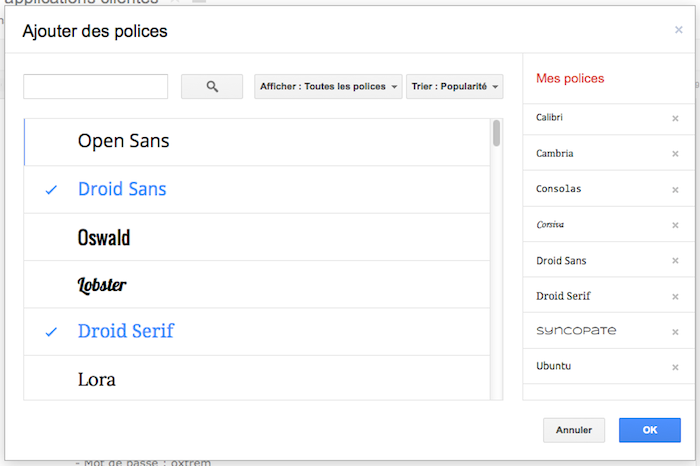Remove Consolas using its x icon
This screenshot has width=700, height=466.
click(x=675, y=190)
